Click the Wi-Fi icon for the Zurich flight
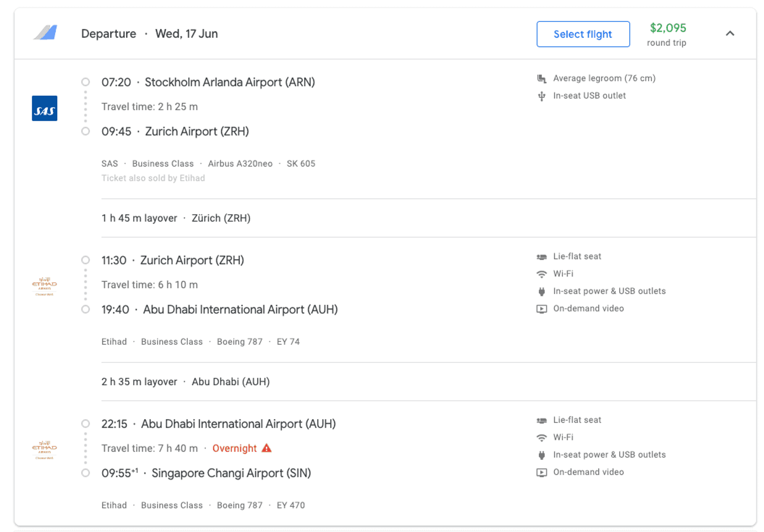Image resolution: width=764 pixels, height=532 pixels. (541, 274)
